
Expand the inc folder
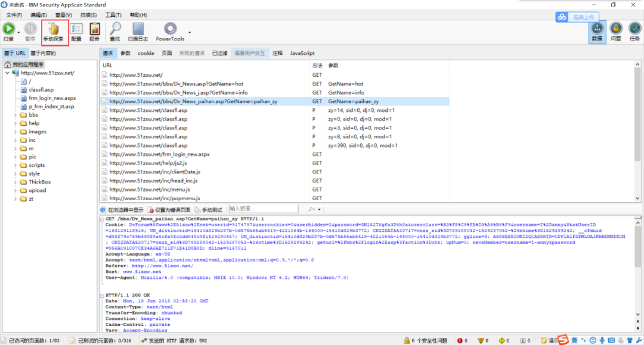pyautogui.click(x=16, y=140)
